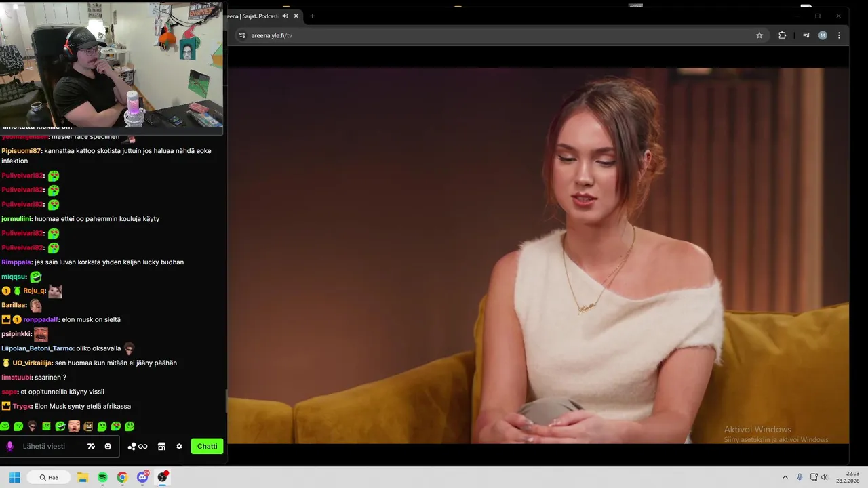Open media controls icon in Chrome toolbar
Screen dimensions: 868x488
806,35
